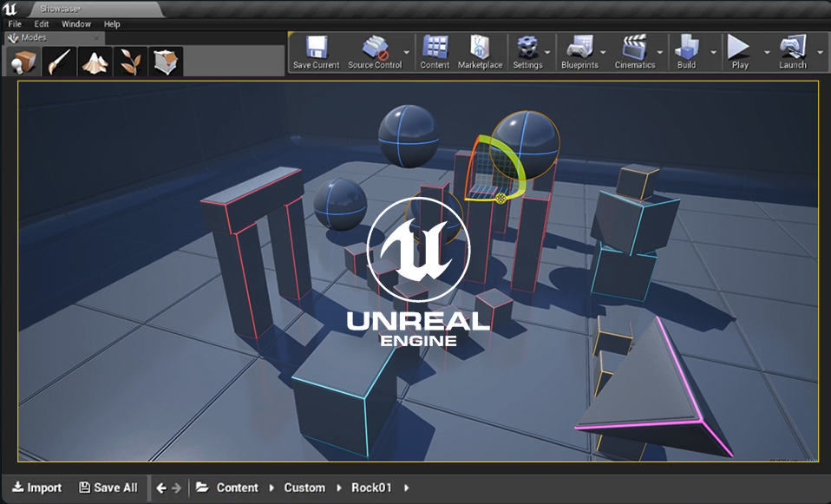The height and width of the screenshot is (504, 831).
Task: Click the Cinematics clapperboard icon
Action: [634, 47]
